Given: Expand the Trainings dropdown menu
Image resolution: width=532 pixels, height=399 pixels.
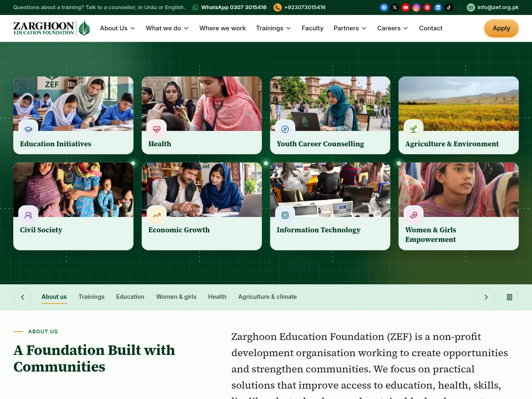Looking at the screenshot, I should (x=273, y=28).
